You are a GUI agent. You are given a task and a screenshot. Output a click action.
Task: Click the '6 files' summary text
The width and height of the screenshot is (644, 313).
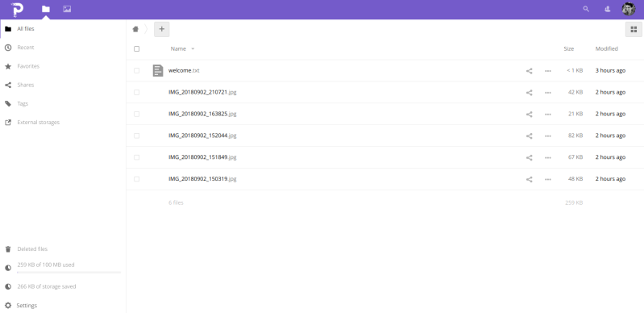[x=176, y=202]
